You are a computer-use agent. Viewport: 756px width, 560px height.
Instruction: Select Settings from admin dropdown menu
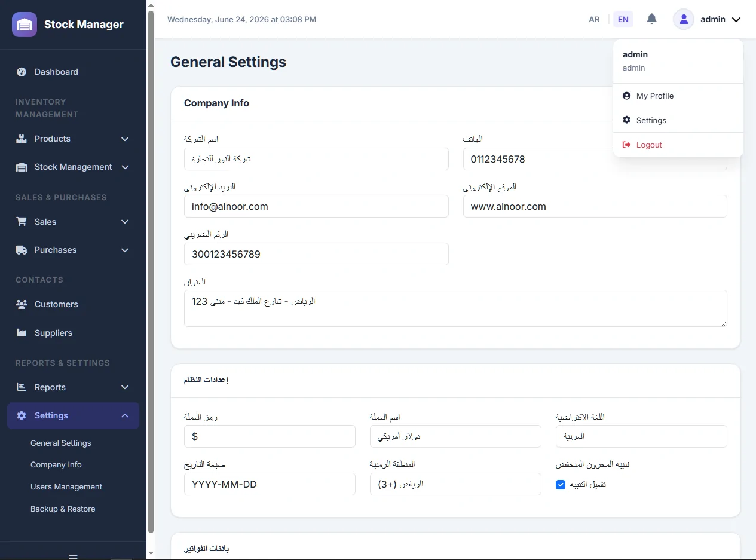(678, 120)
